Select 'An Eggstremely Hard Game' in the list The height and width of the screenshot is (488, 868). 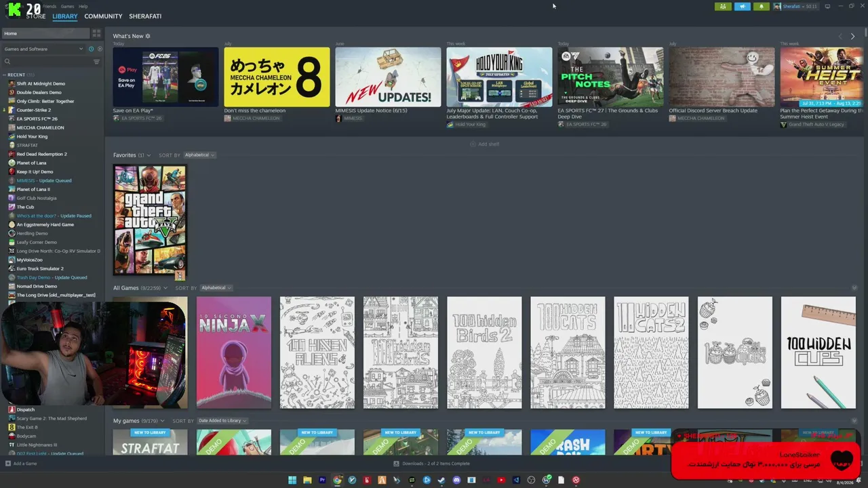(x=45, y=224)
